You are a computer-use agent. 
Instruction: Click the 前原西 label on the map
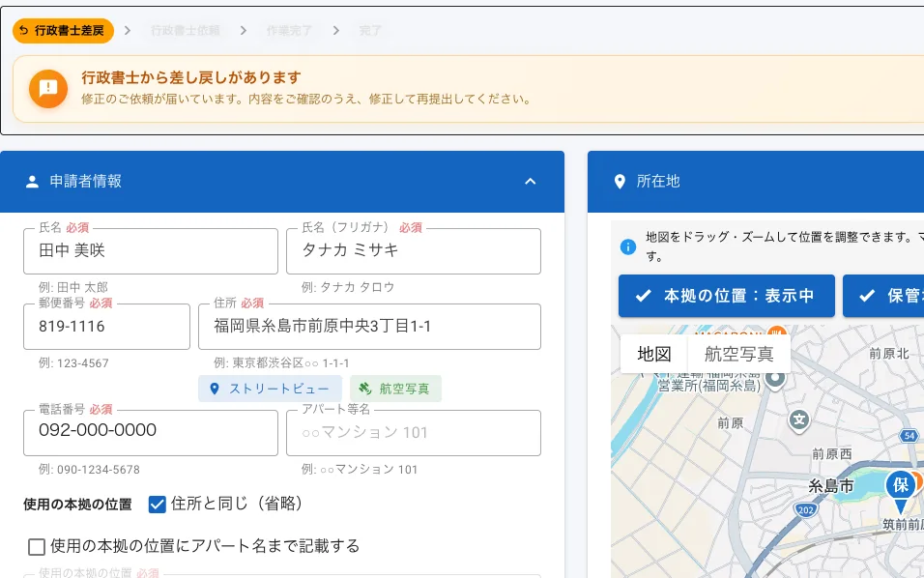tap(832, 453)
